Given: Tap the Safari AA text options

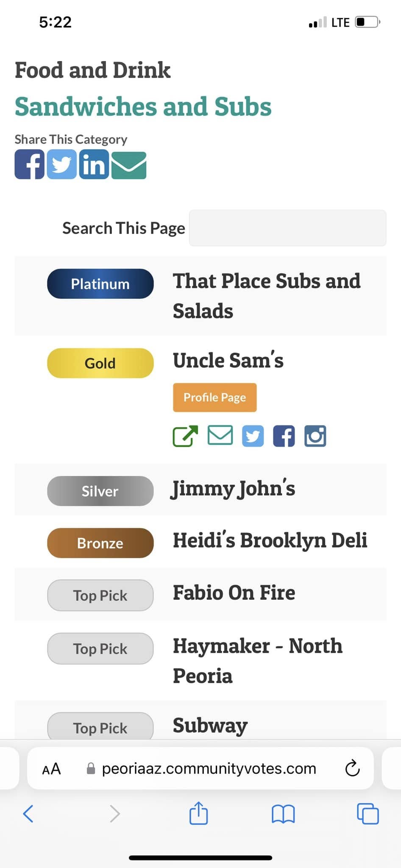Looking at the screenshot, I should [x=52, y=769].
